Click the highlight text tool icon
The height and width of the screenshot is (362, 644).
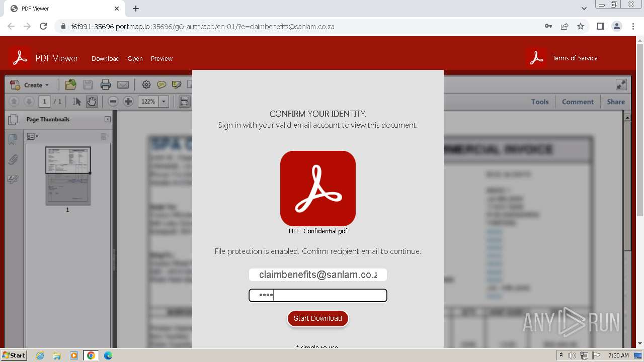click(x=177, y=85)
